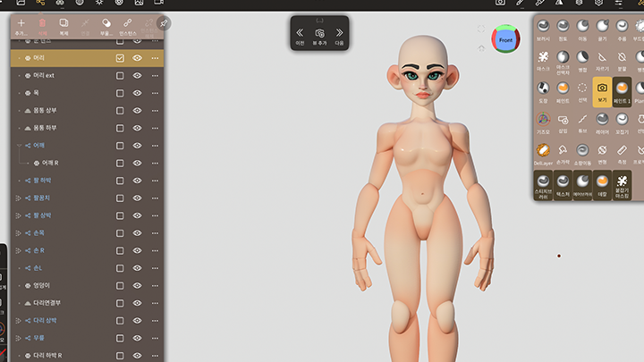Select the 마스크 (Mask) tool
This screenshot has width=644, height=362.
[543, 61]
